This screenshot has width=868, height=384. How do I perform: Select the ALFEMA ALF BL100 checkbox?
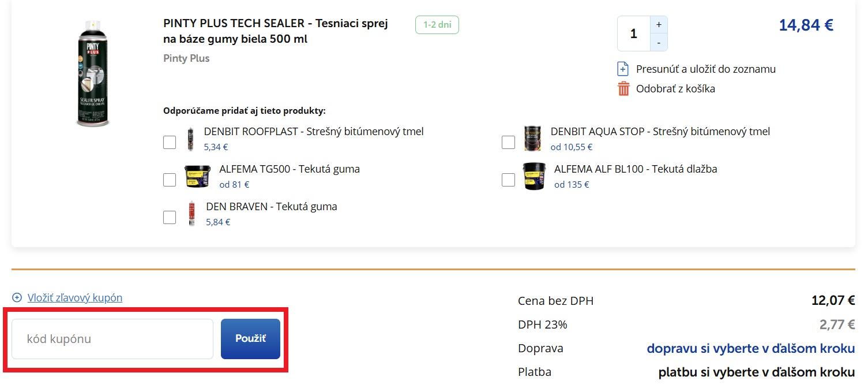(x=508, y=180)
